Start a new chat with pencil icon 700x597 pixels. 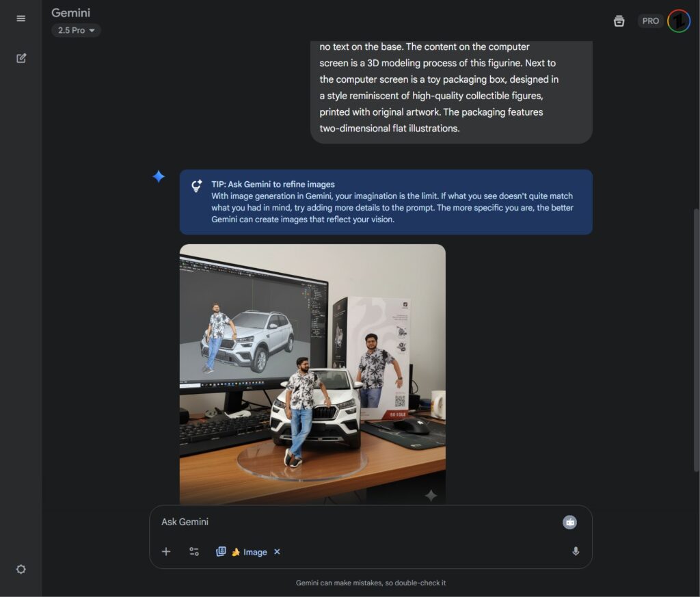click(x=21, y=58)
